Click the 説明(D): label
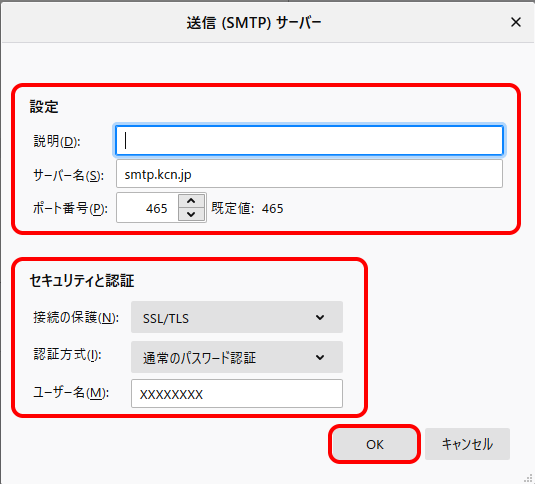The image size is (535, 484). pyautogui.click(x=57, y=141)
